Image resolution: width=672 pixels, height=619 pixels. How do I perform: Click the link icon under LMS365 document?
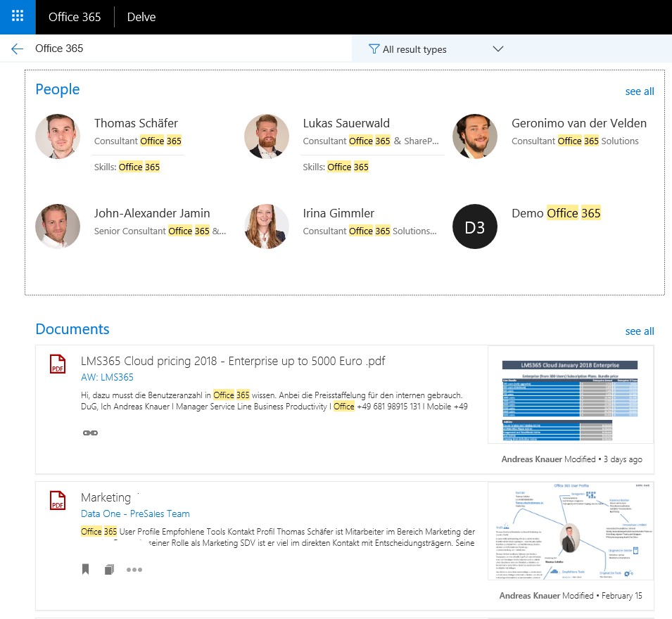(90, 433)
